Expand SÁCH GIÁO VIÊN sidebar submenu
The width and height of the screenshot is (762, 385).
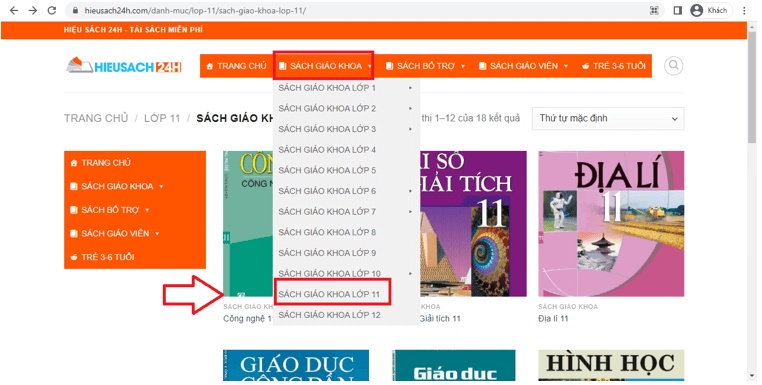(x=115, y=233)
